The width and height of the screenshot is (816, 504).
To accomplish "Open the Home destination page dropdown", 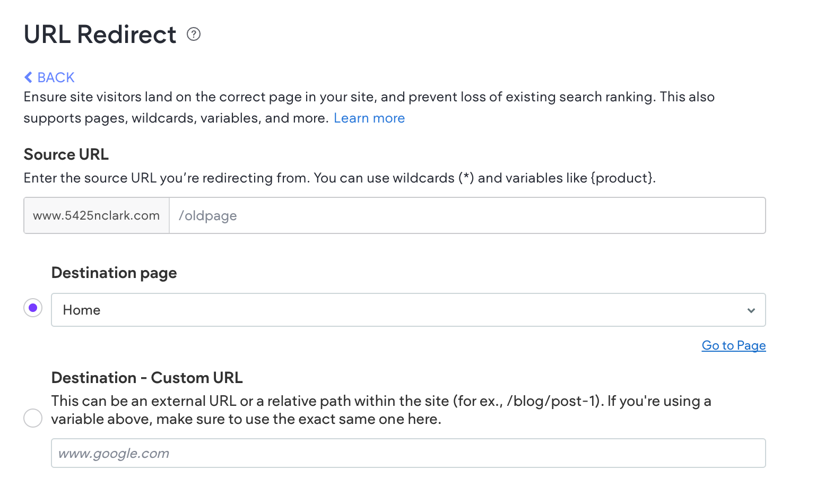I will (x=409, y=310).
